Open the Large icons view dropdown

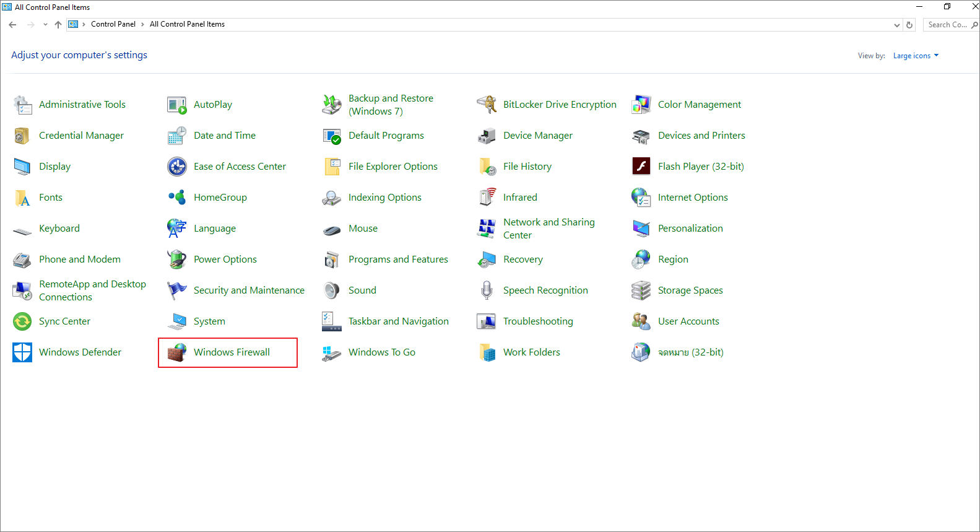[916, 56]
